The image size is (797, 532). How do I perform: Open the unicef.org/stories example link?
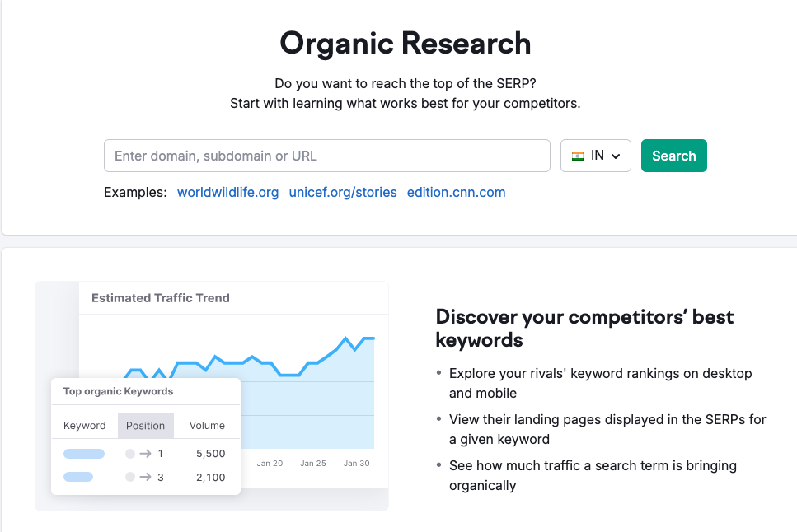(343, 192)
